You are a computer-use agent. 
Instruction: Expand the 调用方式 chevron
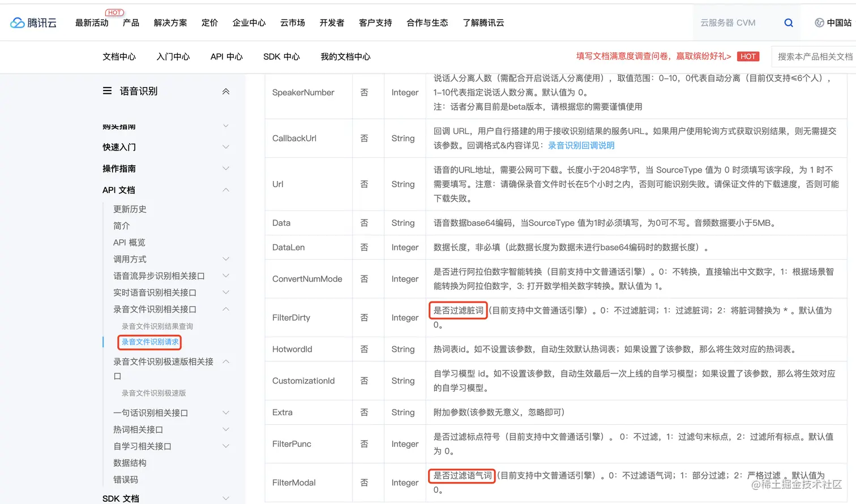226,259
